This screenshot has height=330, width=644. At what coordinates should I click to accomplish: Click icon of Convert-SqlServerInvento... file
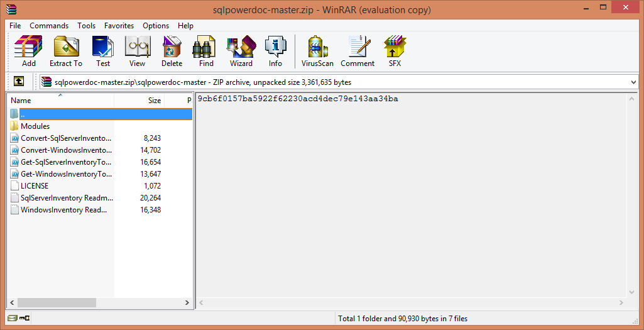pos(14,138)
